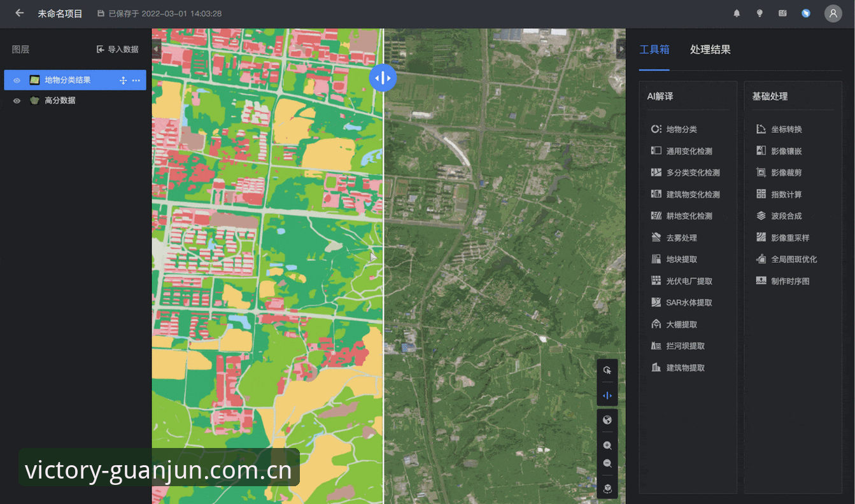Launch the 耕地变化检测 tool
This screenshot has width=855, height=504.
682,216
